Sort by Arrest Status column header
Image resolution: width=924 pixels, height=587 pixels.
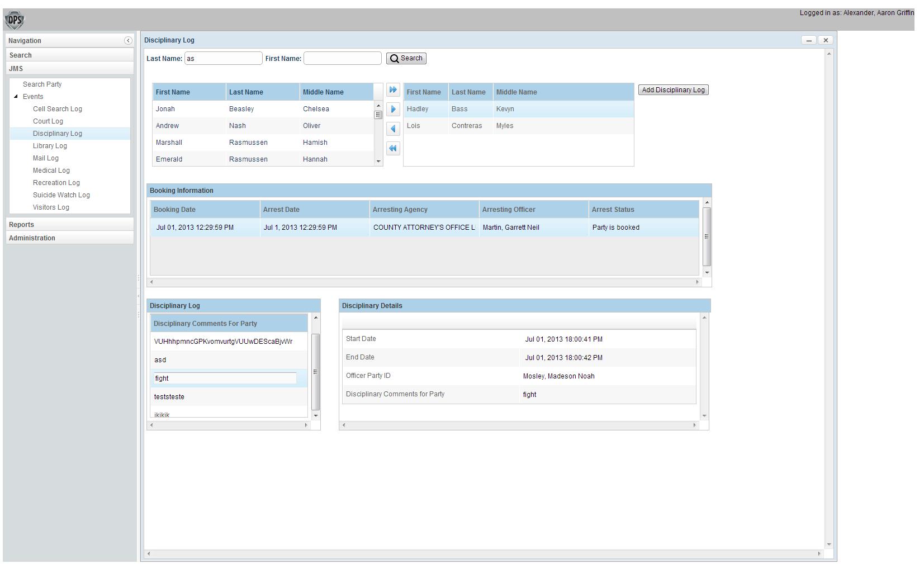[643, 209]
